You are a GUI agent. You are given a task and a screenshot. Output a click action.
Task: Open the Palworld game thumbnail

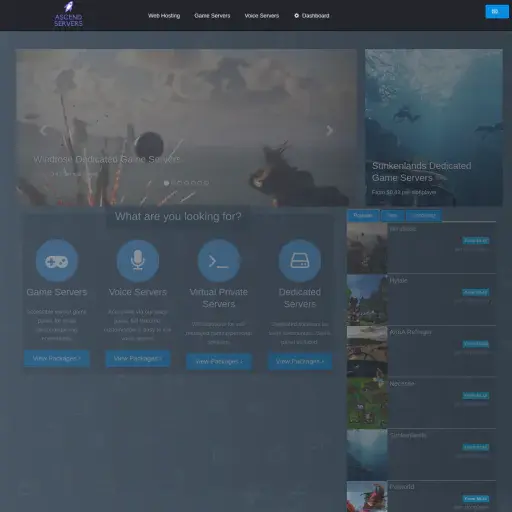pos(367,497)
